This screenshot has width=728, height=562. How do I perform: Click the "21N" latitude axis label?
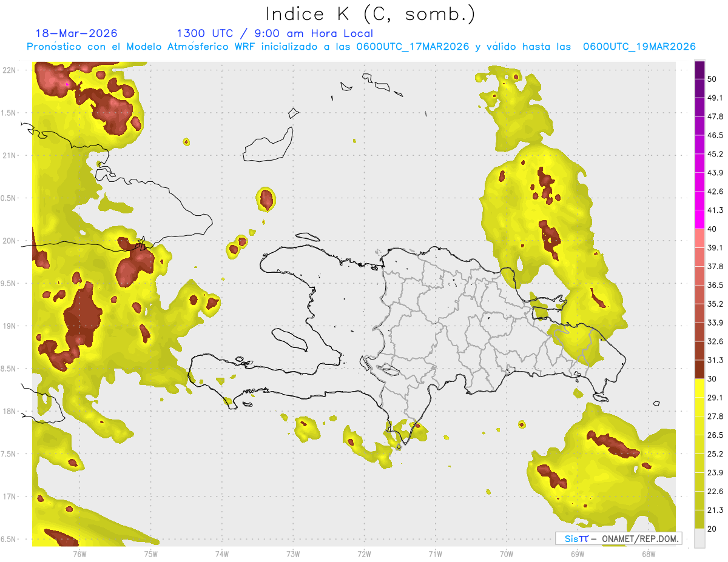pyautogui.click(x=9, y=156)
